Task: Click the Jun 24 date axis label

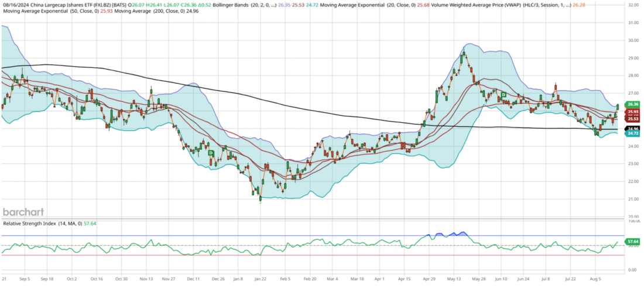Action: click(523, 279)
